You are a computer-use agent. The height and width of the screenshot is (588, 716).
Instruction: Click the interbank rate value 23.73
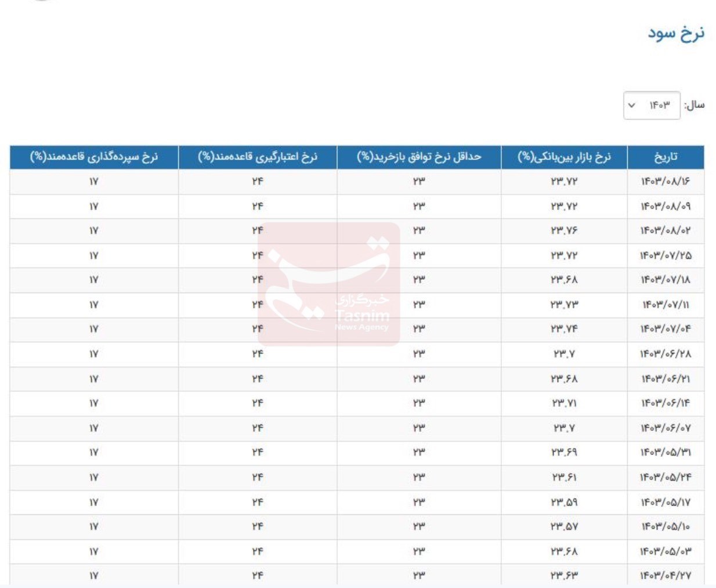pyautogui.click(x=564, y=305)
